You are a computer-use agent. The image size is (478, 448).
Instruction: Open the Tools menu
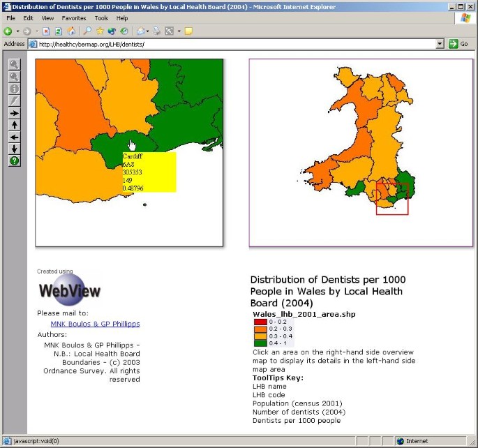(x=101, y=17)
